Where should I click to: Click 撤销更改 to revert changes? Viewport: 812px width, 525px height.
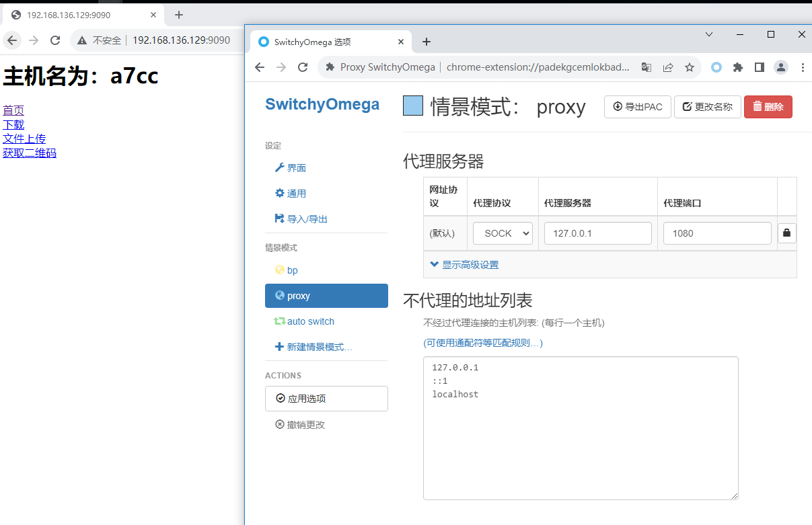point(300,425)
